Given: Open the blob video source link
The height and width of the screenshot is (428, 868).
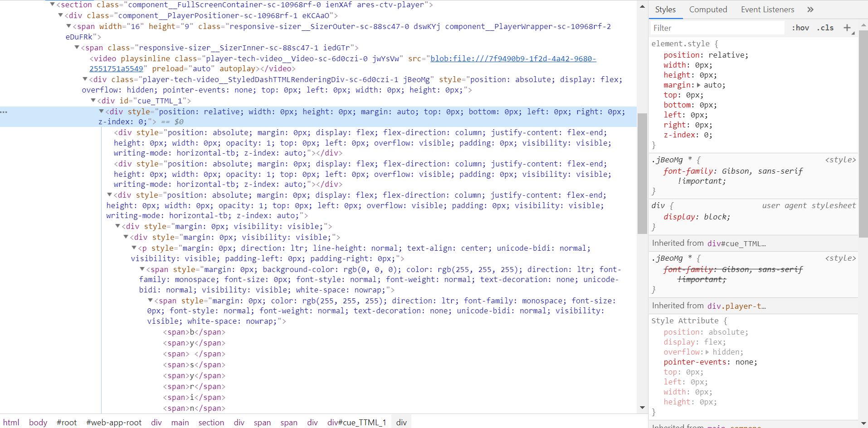Looking at the screenshot, I should pyautogui.click(x=512, y=58).
